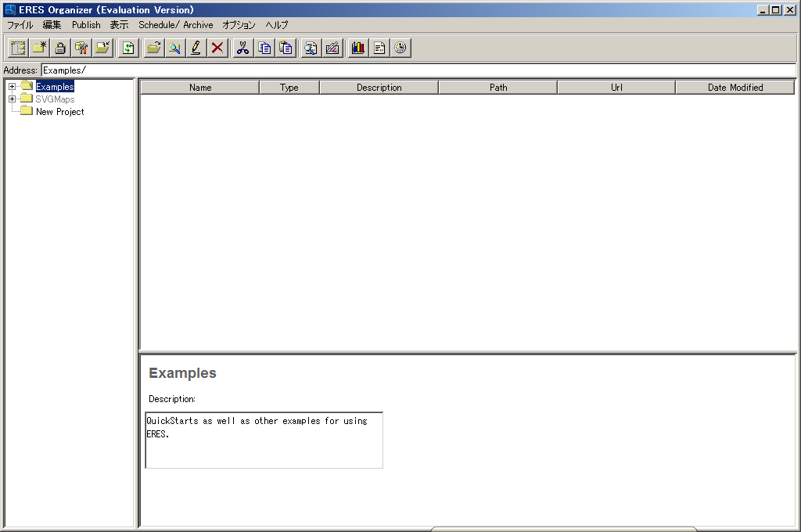
Task: Select the New Project folder in tree
Action: 59,111
